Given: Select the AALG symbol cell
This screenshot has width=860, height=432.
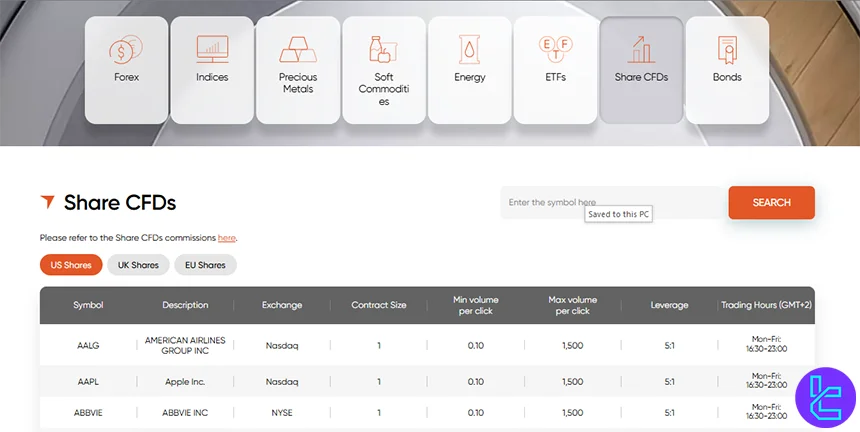Looking at the screenshot, I should pyautogui.click(x=88, y=345).
